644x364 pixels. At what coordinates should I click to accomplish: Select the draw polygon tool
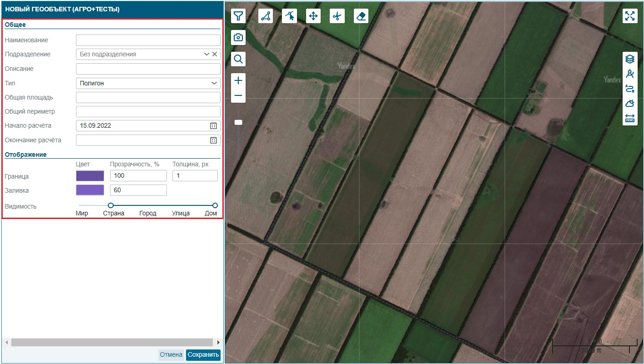[x=266, y=16]
